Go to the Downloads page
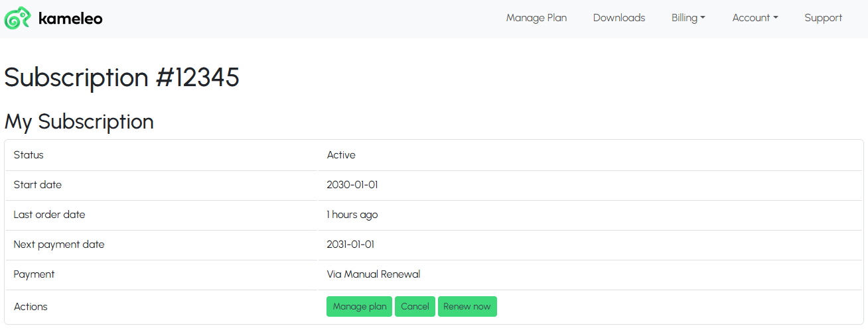868x332 pixels. [x=619, y=18]
